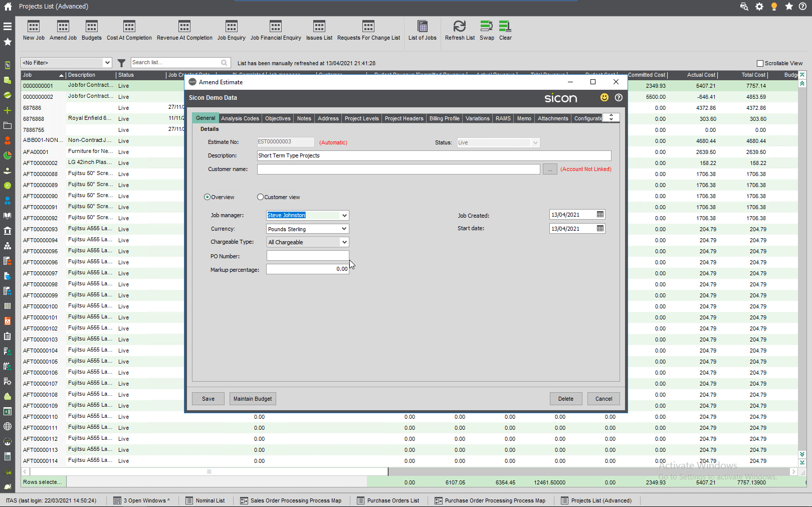Viewport: 812px width, 507px height.
Task: Select the Cost At Completion icon
Action: click(129, 30)
